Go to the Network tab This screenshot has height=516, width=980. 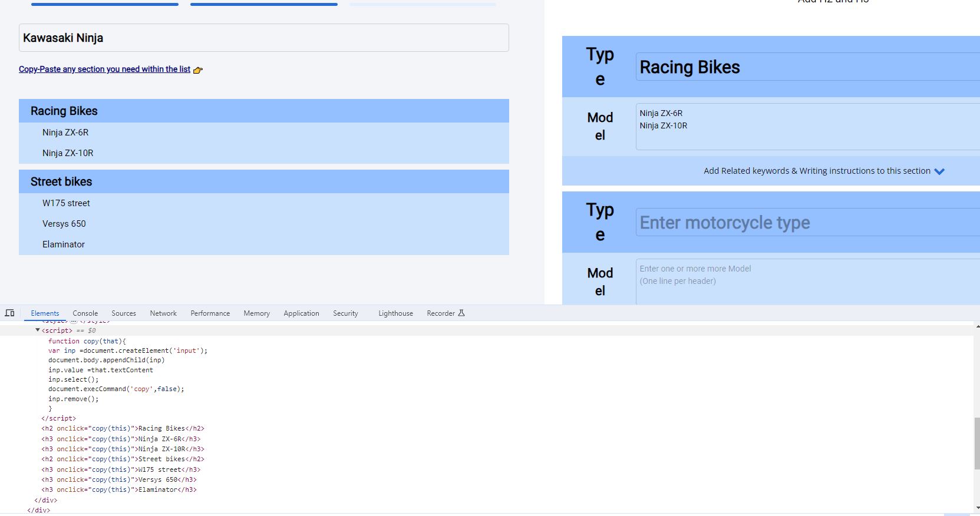[x=163, y=313]
